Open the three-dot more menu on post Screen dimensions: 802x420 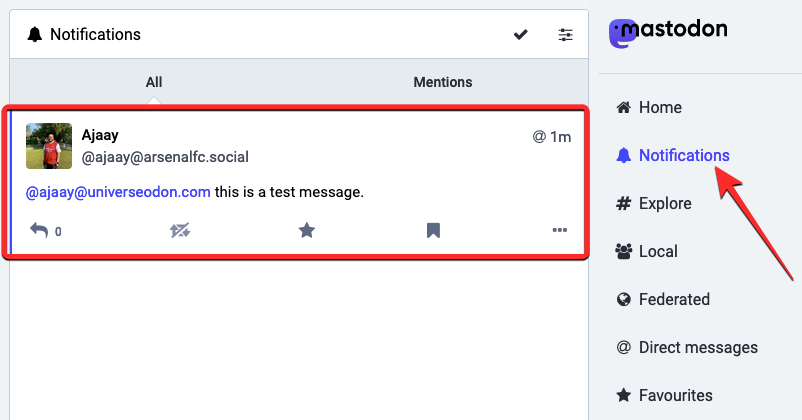(x=559, y=230)
